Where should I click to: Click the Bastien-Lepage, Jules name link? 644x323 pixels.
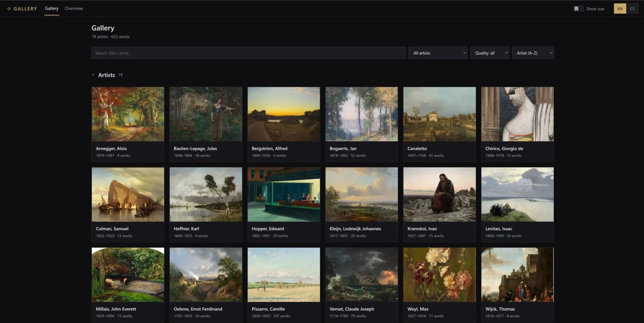click(x=195, y=149)
